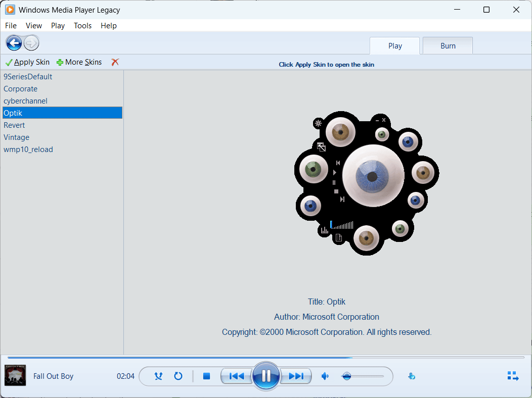
Task: Select the Optik skin
Action: pyautogui.click(x=62, y=113)
